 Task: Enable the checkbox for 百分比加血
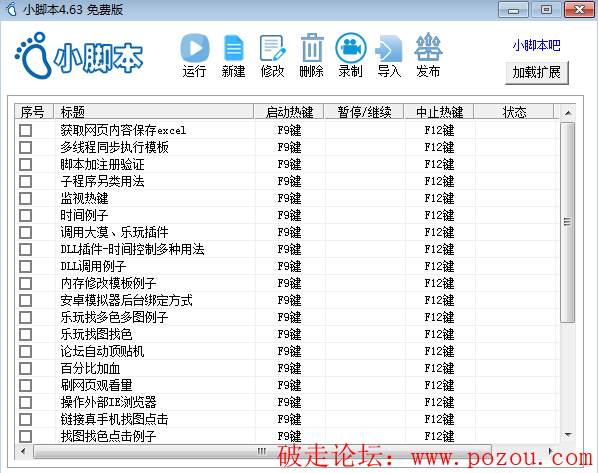26,368
